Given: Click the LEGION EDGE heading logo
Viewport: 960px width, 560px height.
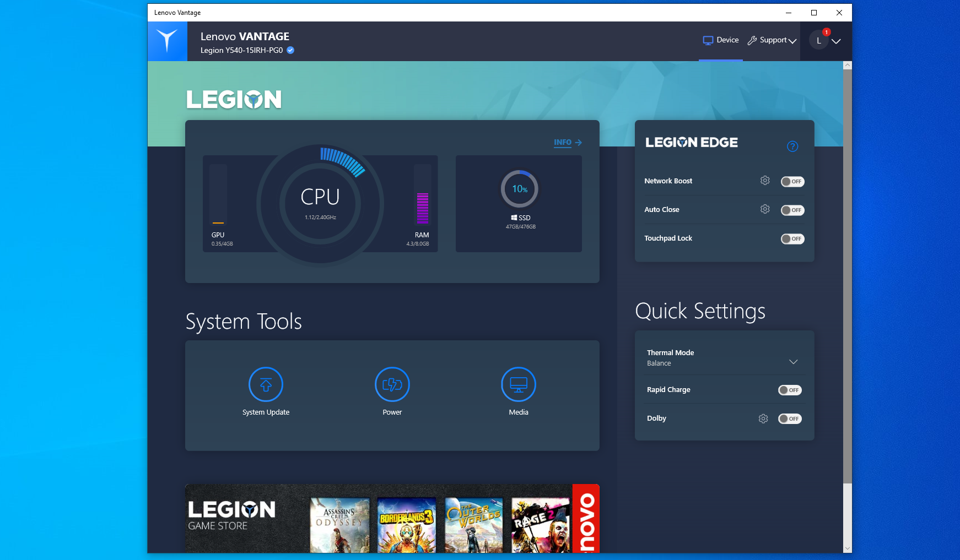Looking at the screenshot, I should (692, 143).
